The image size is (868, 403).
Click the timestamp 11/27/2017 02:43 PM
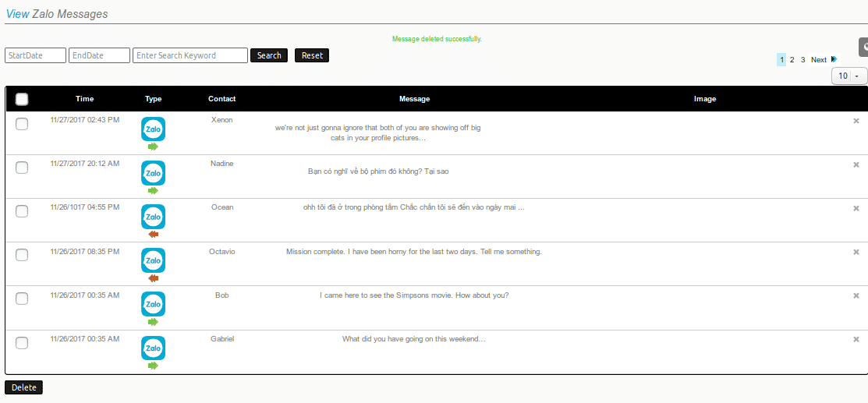pos(85,119)
